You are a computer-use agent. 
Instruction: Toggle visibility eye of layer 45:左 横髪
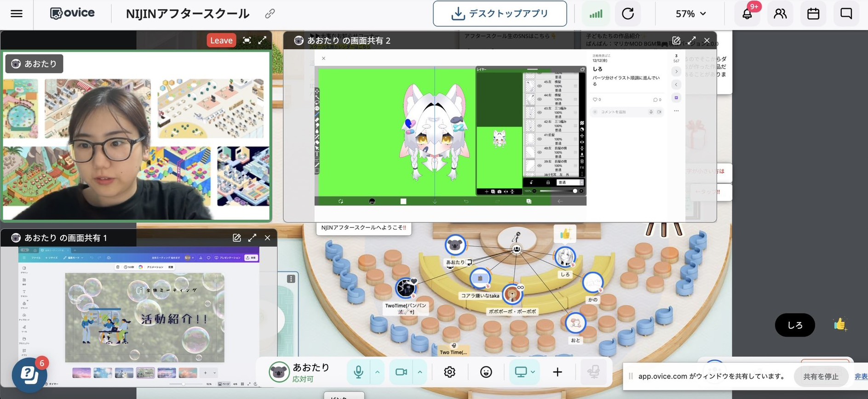tap(540, 86)
